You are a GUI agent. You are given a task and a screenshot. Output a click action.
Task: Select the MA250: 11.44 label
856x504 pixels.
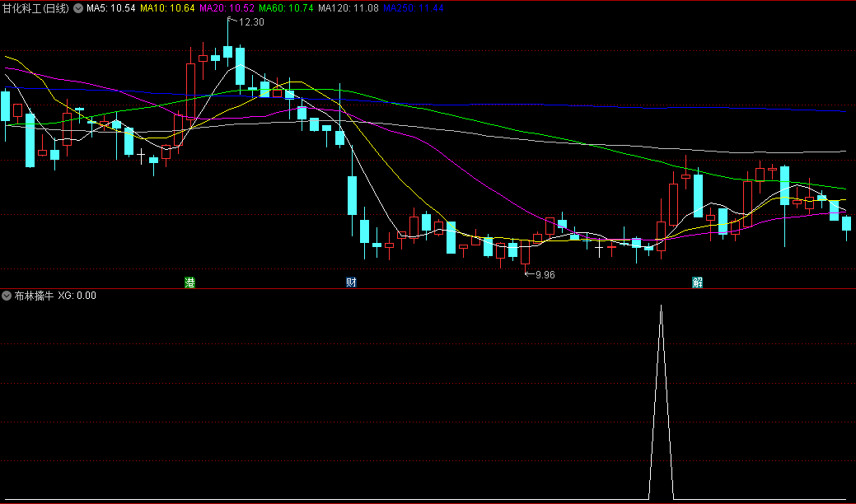point(414,8)
